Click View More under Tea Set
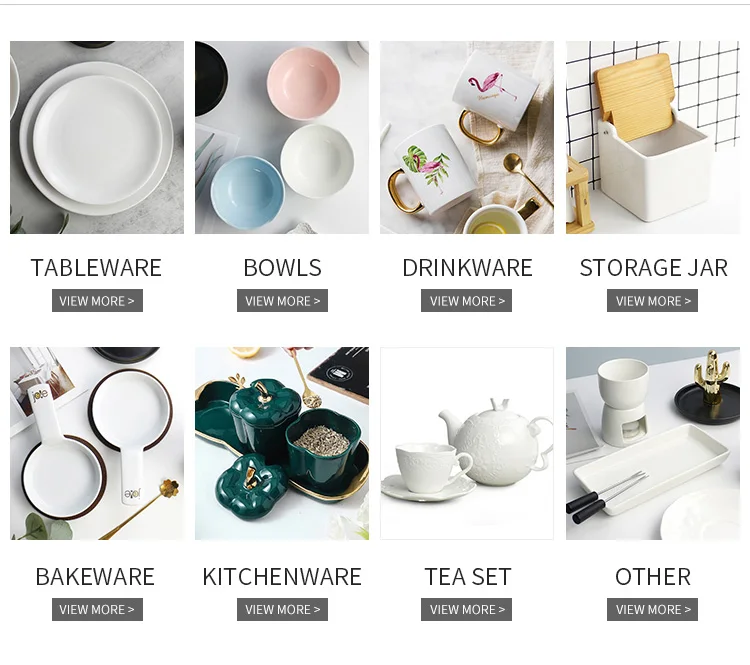Viewport: 750px width, 665px height. 466,610
